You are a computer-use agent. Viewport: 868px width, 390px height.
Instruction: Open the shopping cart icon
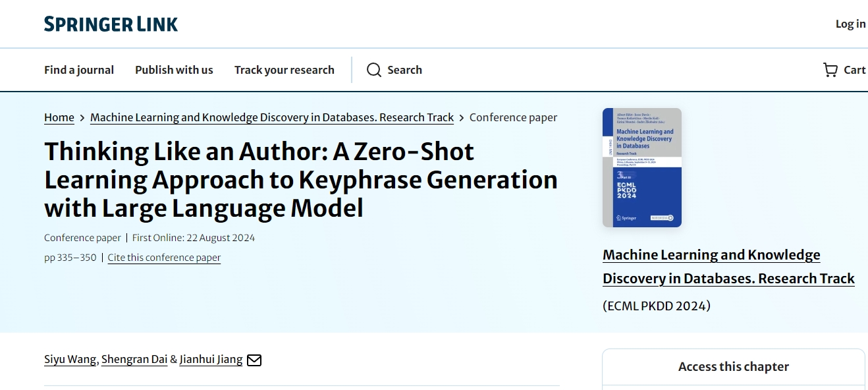(x=830, y=70)
